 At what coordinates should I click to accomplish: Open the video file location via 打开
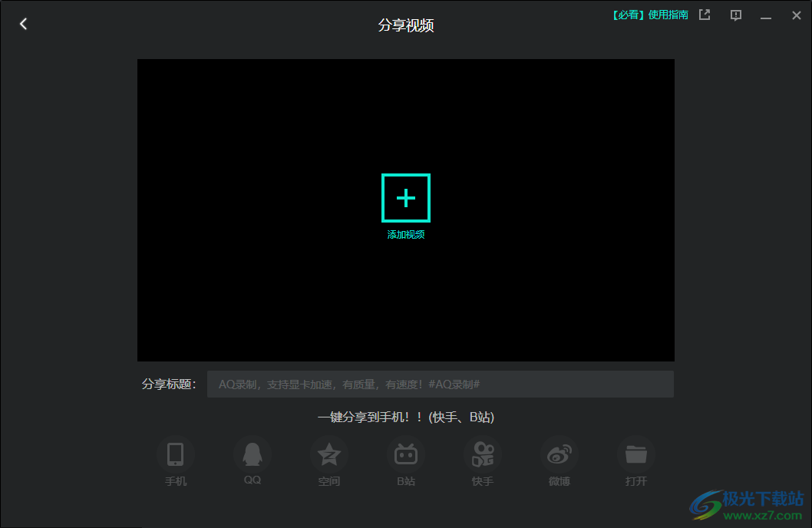(x=635, y=453)
